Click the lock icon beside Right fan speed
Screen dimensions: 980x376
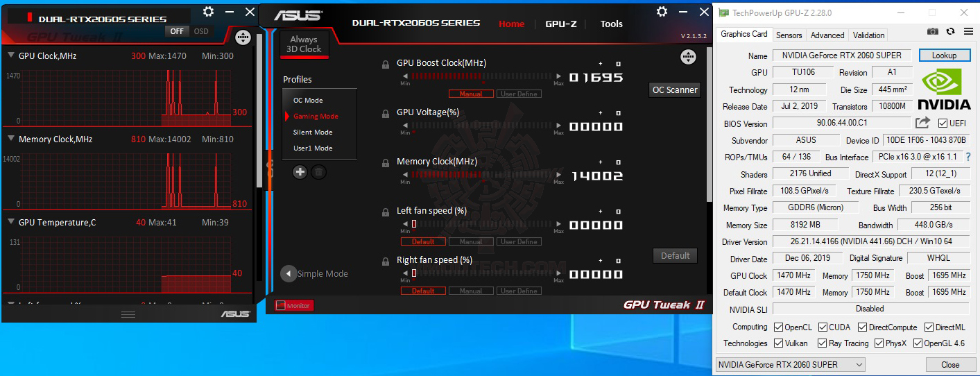point(386,262)
